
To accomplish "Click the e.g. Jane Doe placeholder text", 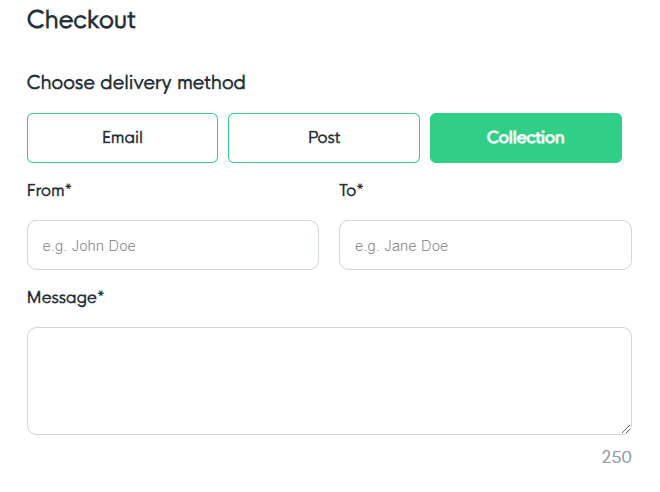I will (402, 246).
